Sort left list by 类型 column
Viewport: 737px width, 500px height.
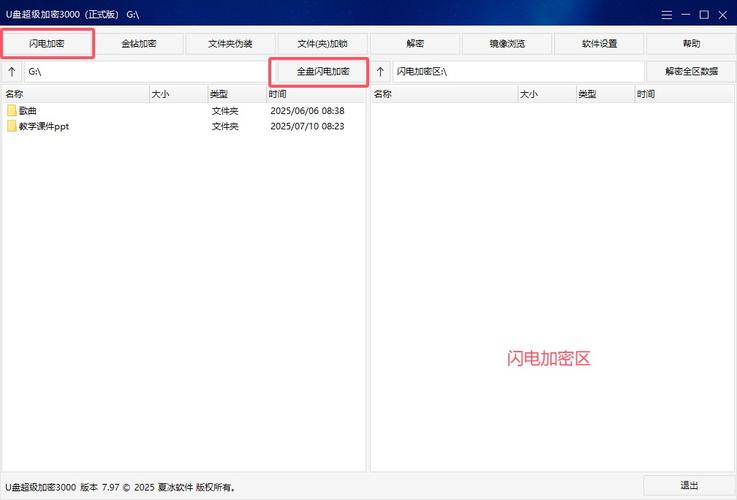(237, 94)
